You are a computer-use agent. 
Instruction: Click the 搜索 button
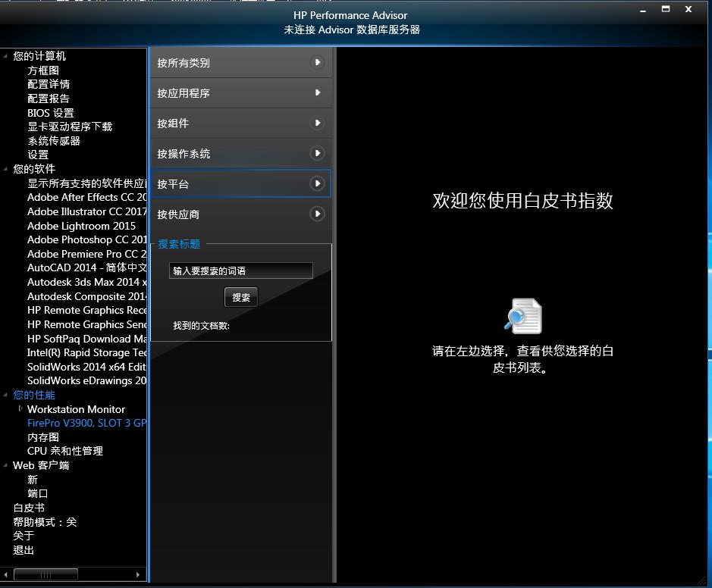241,297
